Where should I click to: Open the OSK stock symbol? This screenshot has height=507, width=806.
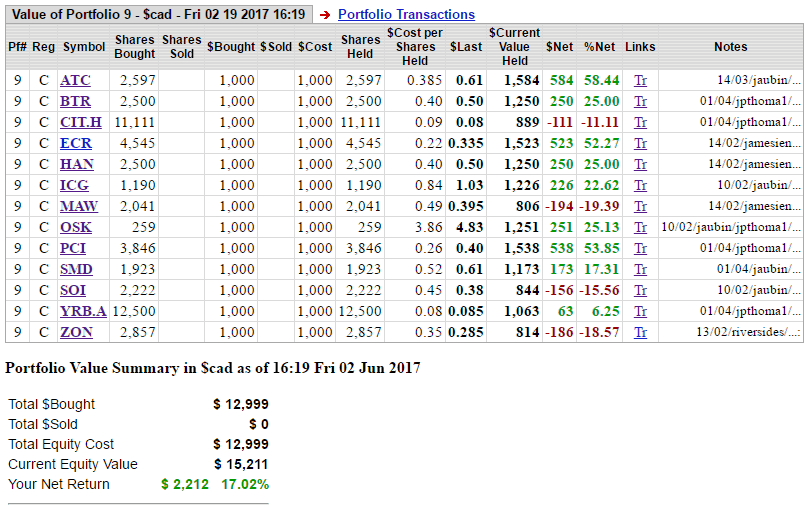pos(76,227)
